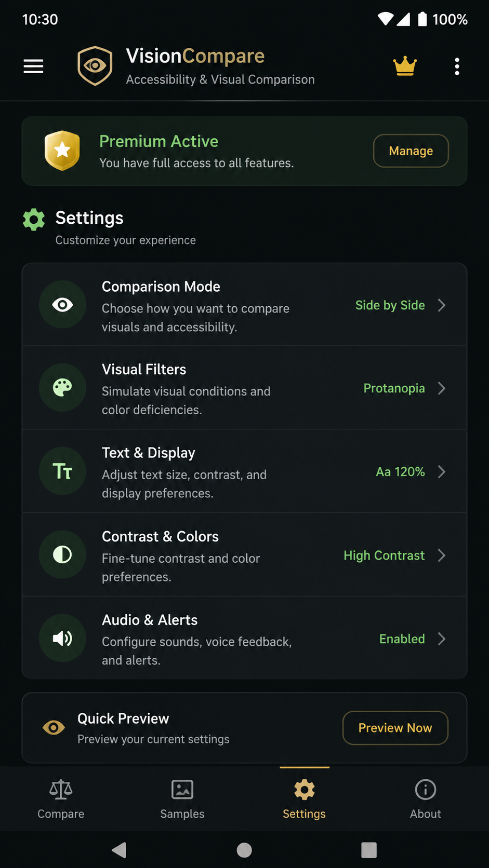
Task: Tap the About info circle icon
Action: pos(426,790)
